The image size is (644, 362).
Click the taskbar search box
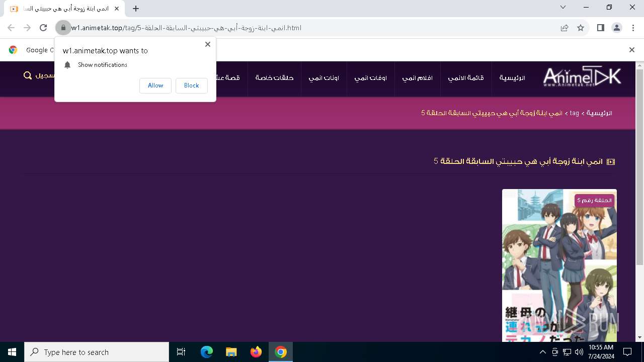click(x=97, y=352)
